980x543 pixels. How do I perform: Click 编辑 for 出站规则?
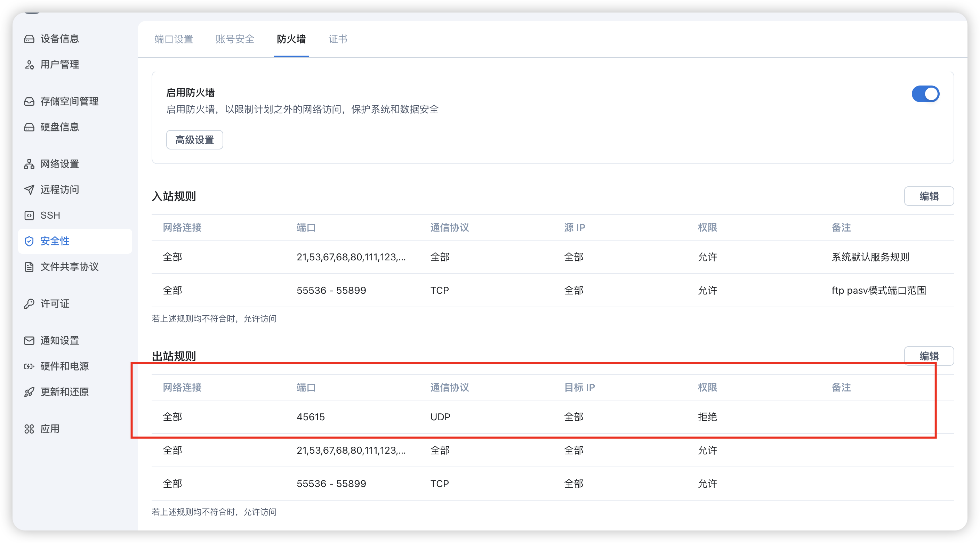click(929, 356)
